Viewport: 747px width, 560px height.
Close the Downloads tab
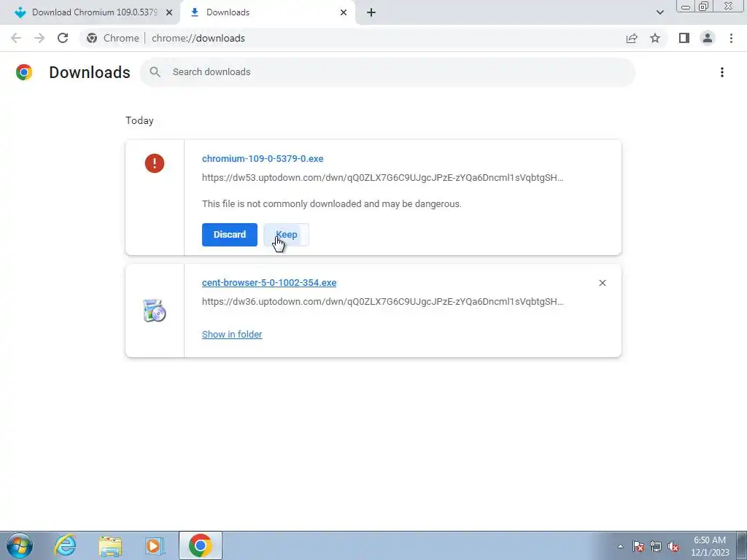point(344,12)
